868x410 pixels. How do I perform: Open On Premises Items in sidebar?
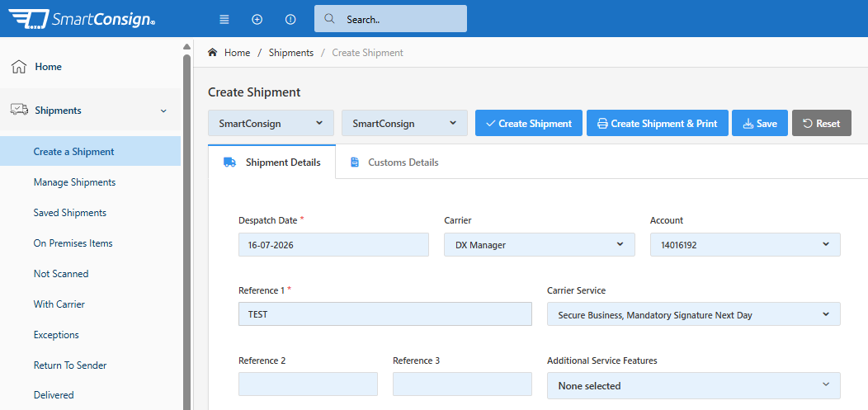73,243
